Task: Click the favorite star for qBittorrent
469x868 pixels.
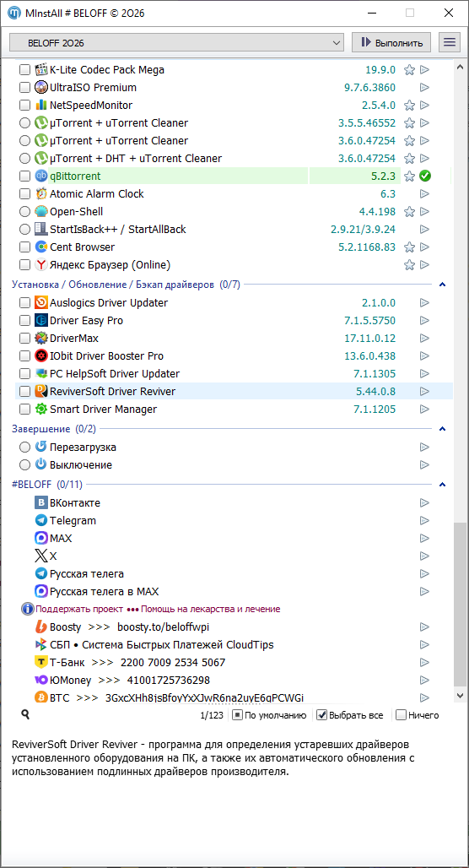Action: pos(409,176)
